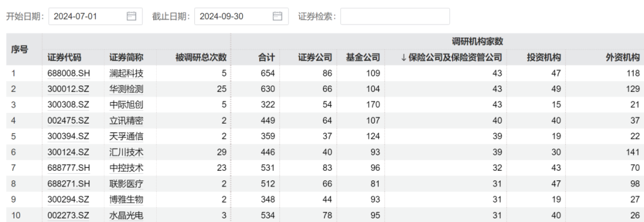Focus the end date field 2024-09-30
The width and height of the screenshot is (644, 222).
click(241, 17)
